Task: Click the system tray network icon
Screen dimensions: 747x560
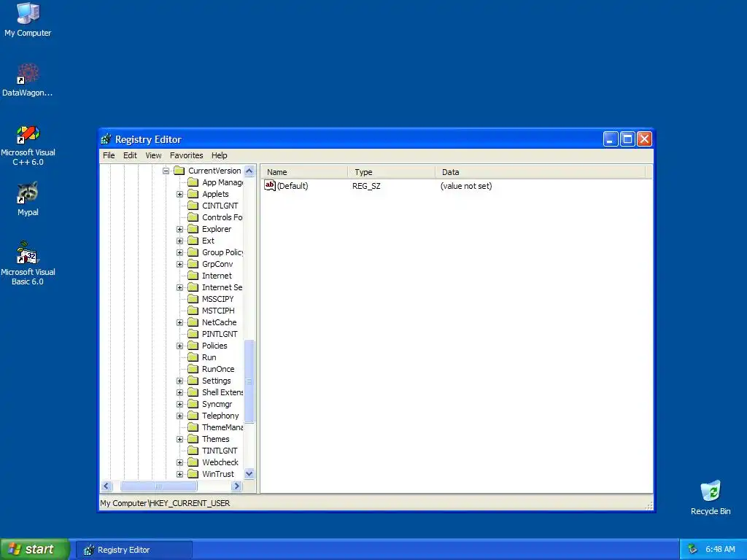Action: pyautogui.click(x=692, y=549)
